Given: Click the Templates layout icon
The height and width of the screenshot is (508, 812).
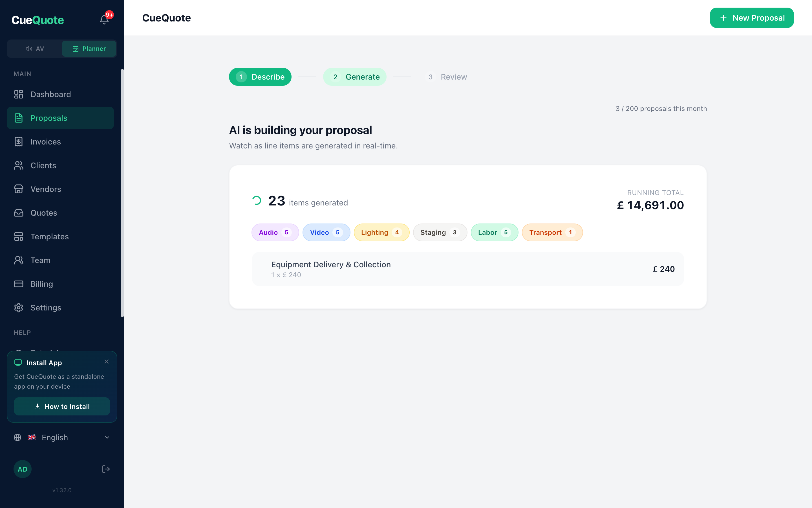Looking at the screenshot, I should coord(18,237).
